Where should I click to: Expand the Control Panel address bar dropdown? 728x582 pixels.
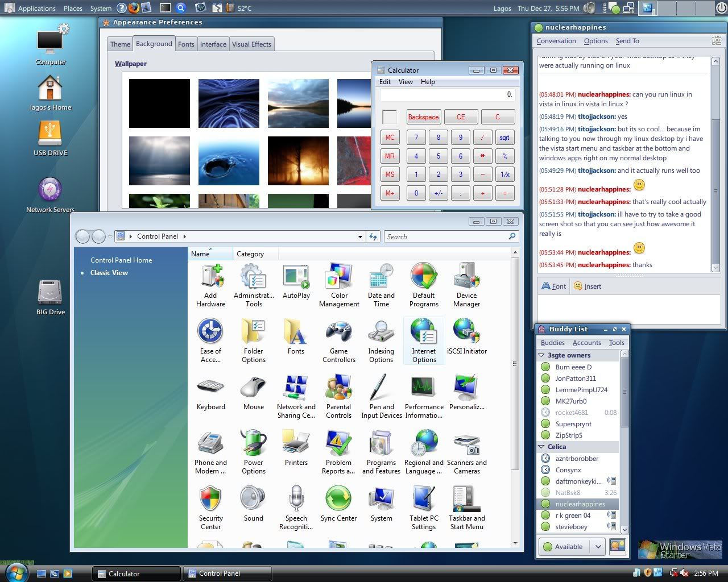point(360,237)
